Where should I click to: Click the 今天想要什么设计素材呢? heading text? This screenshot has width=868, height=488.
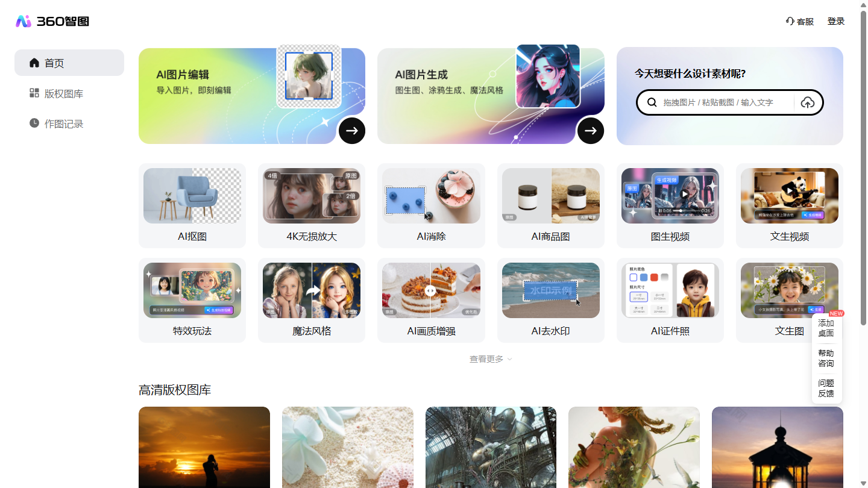pos(690,74)
